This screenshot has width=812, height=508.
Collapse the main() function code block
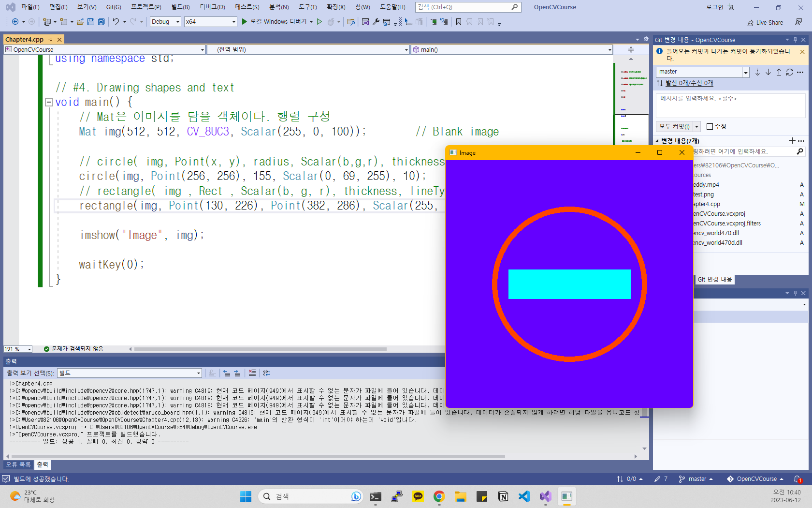[49, 102]
